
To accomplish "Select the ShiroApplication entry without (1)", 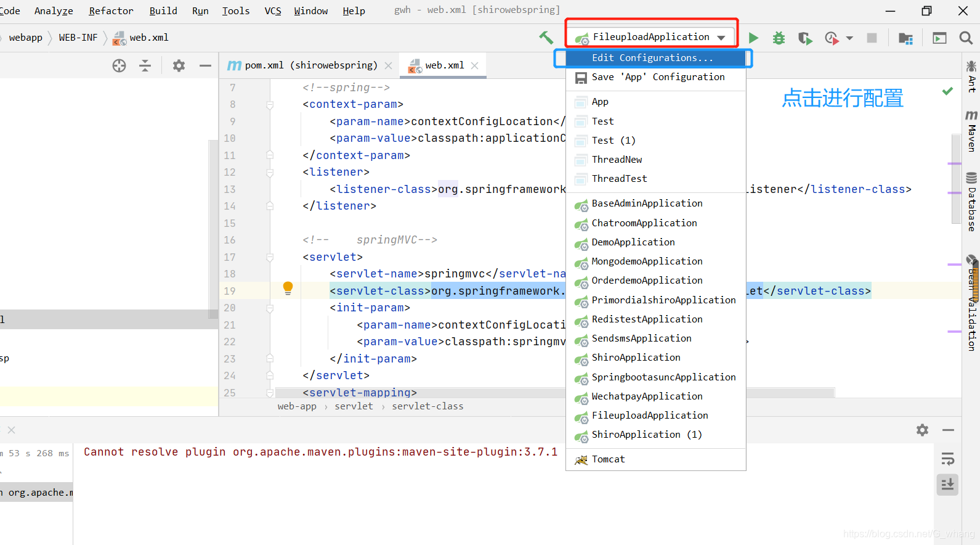I will click(x=656, y=358).
